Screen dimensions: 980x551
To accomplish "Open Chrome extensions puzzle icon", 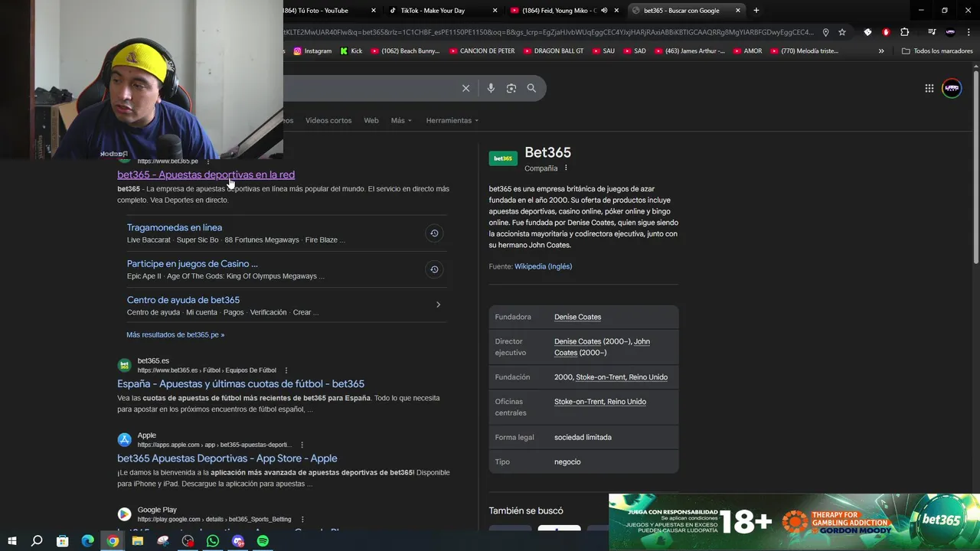I will click(905, 32).
